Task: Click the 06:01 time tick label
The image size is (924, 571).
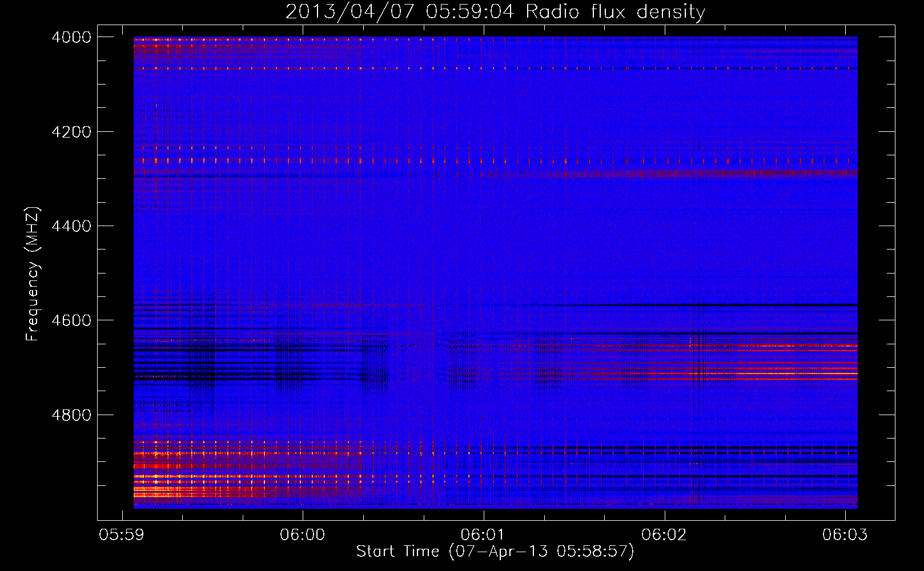Action: (484, 534)
